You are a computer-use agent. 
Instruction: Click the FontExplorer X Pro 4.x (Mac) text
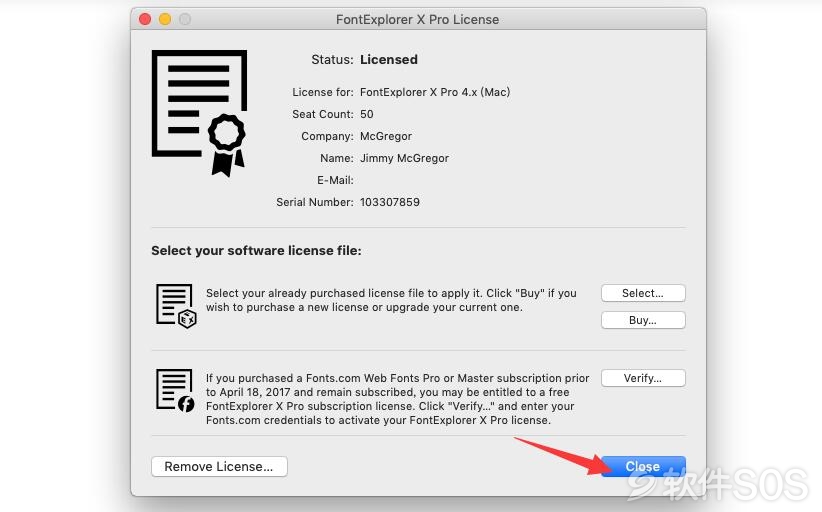[x=435, y=92]
